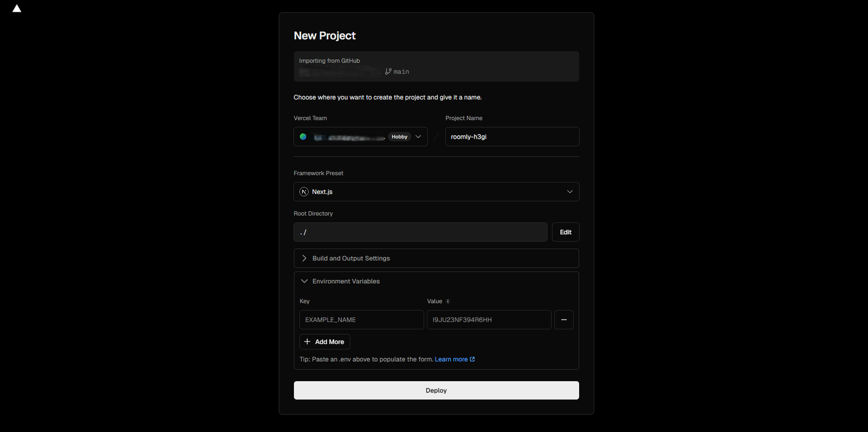Open the Learn more link

tap(451, 359)
